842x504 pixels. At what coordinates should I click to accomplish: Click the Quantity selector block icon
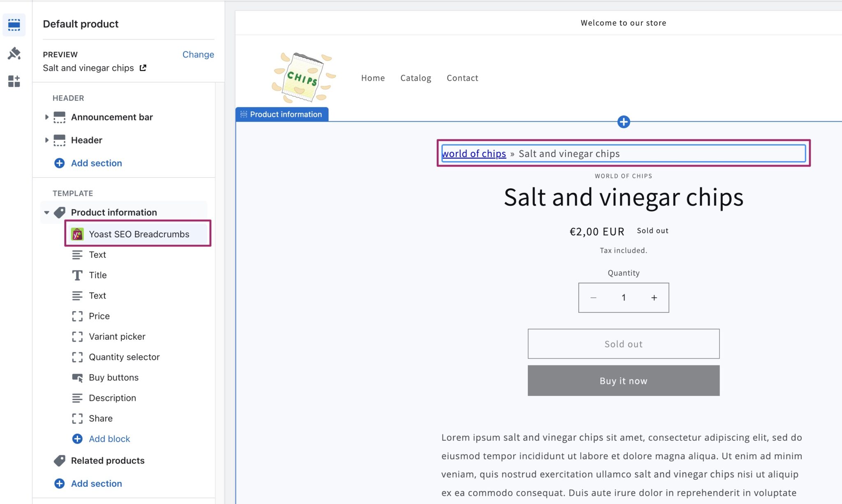pos(77,357)
